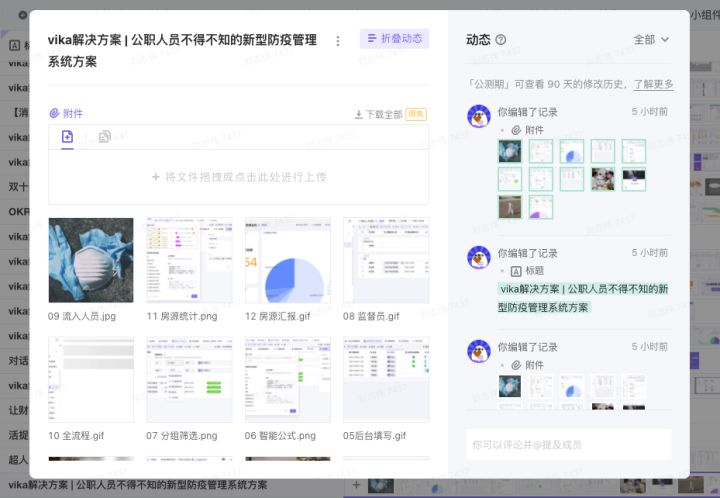
Task: Click the 11 房源统计.png file name
Action: click(x=182, y=316)
